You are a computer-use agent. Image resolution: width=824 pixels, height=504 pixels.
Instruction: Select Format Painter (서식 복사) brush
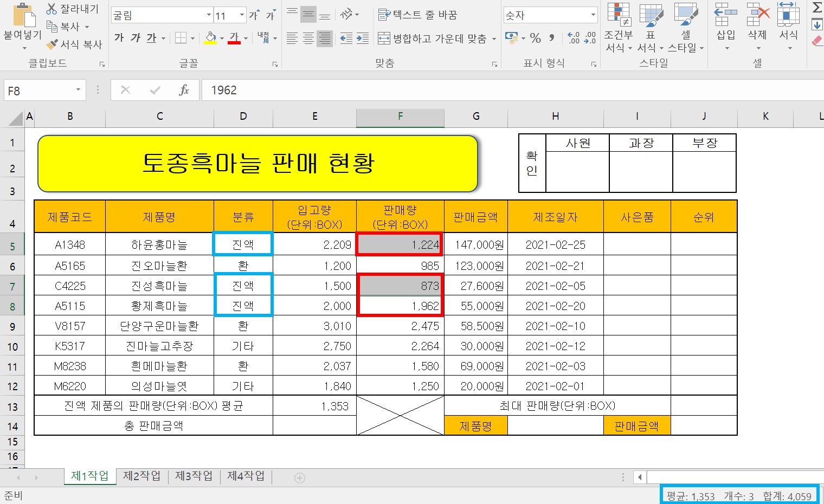coord(75,44)
